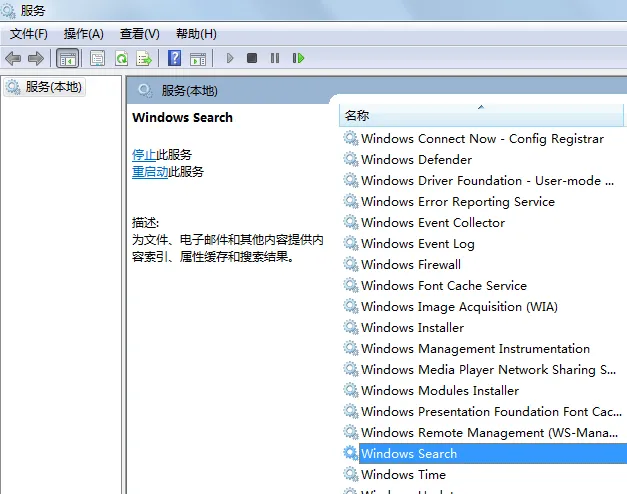Viewport: 627px width, 494px height.
Task: Toggle the show/hide console tree icon
Action: 68,59
